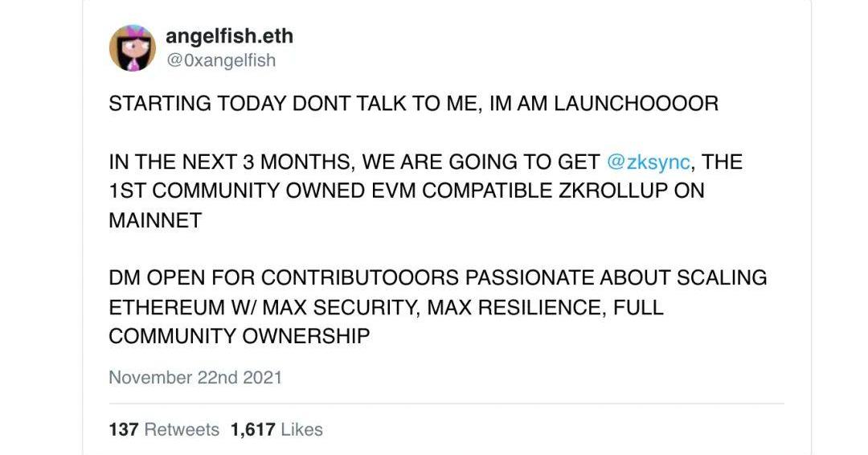Click the November 22nd 2021 timestamp
Viewport: 868px width, 455px height.
[x=195, y=377]
